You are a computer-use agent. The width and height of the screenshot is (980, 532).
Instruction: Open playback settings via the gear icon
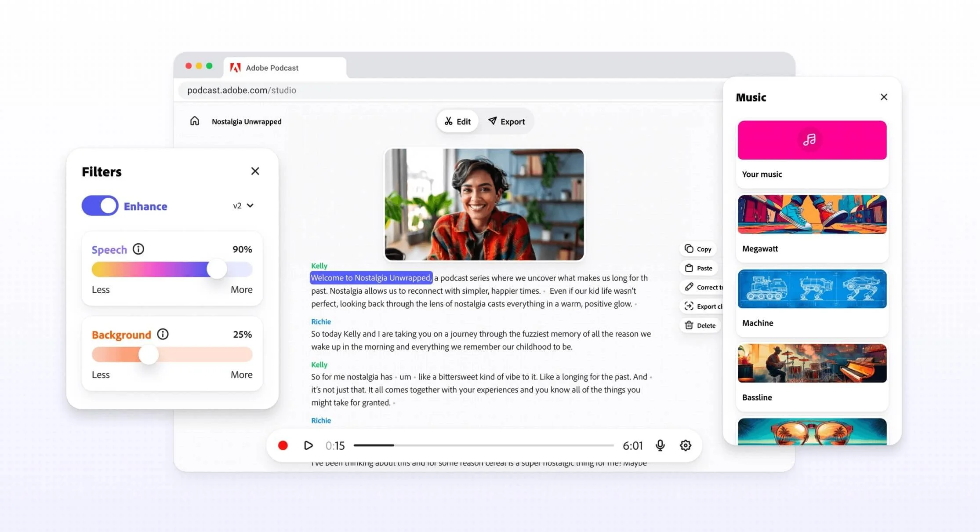coord(685,445)
